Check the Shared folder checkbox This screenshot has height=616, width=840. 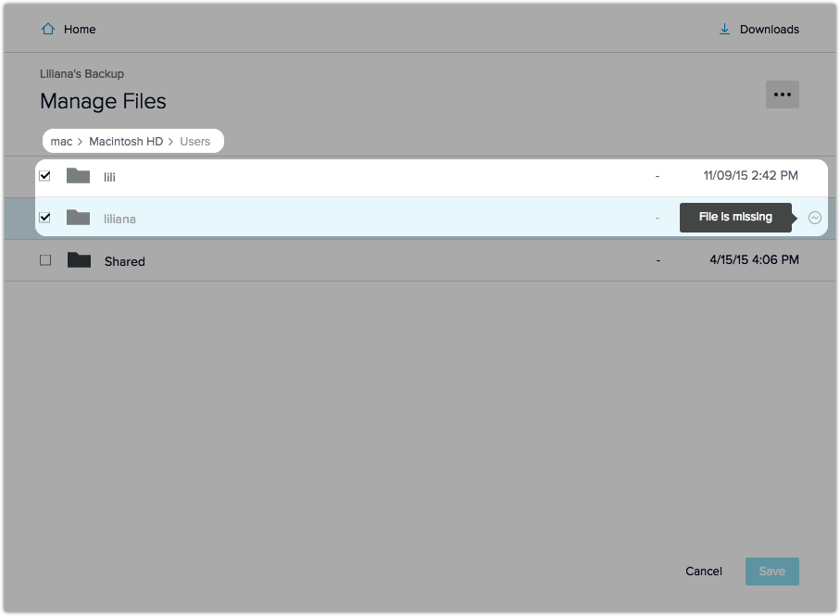[x=45, y=260]
